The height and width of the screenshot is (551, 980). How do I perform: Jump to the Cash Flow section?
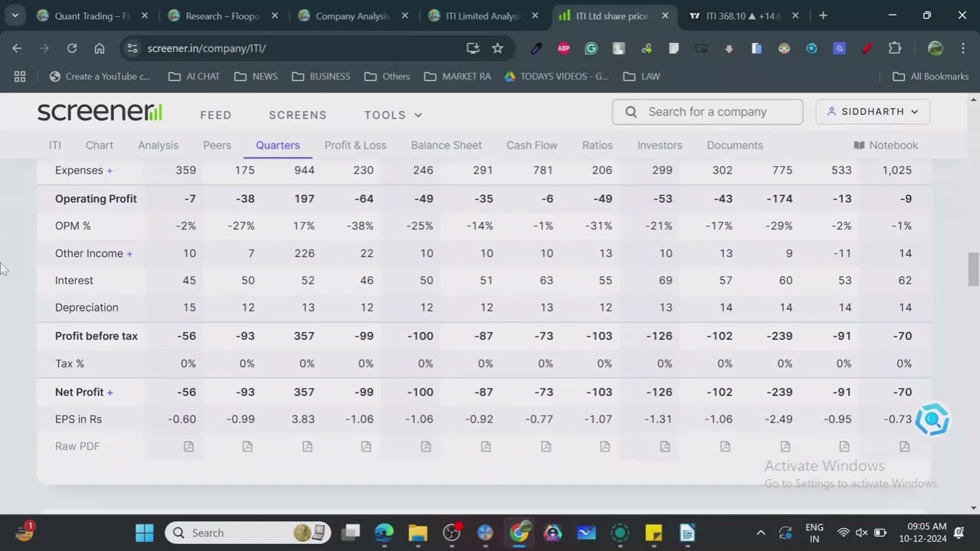coord(532,145)
